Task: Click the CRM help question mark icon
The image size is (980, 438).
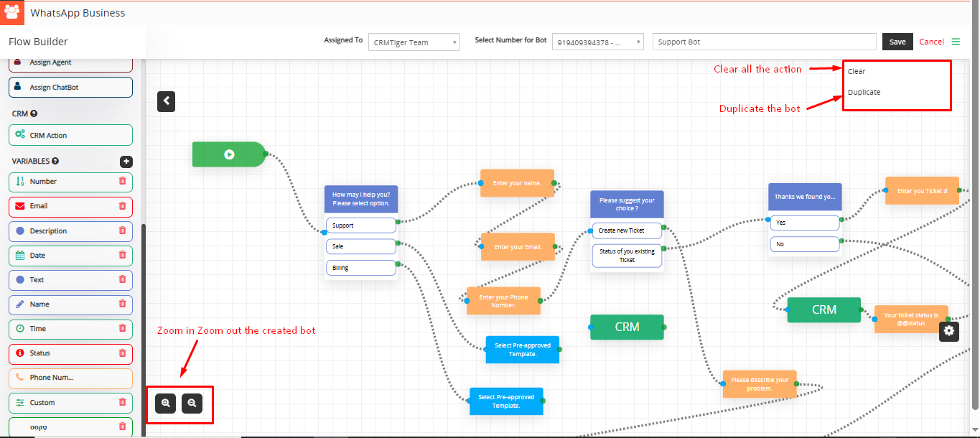Action: click(34, 113)
